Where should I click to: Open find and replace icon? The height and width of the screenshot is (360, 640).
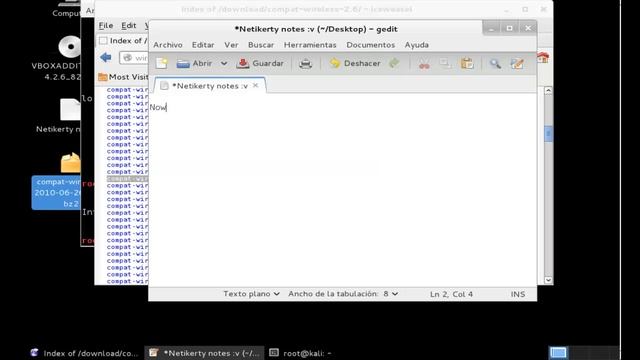(517, 63)
